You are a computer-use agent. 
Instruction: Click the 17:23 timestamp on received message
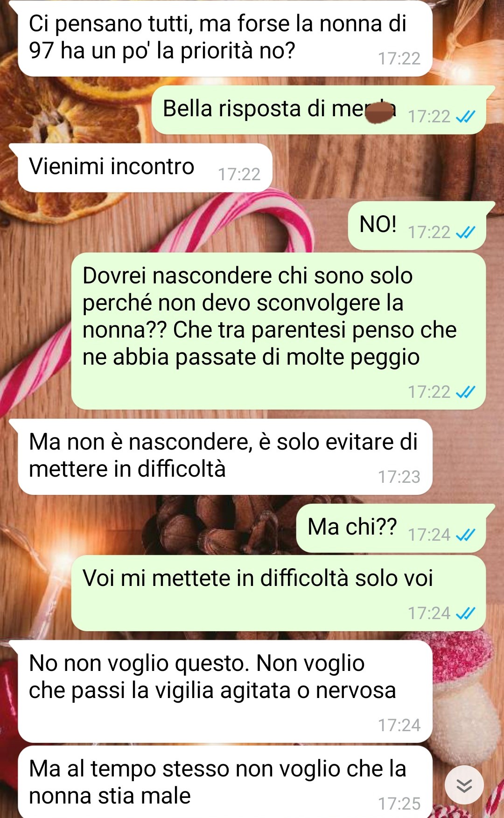[399, 477]
